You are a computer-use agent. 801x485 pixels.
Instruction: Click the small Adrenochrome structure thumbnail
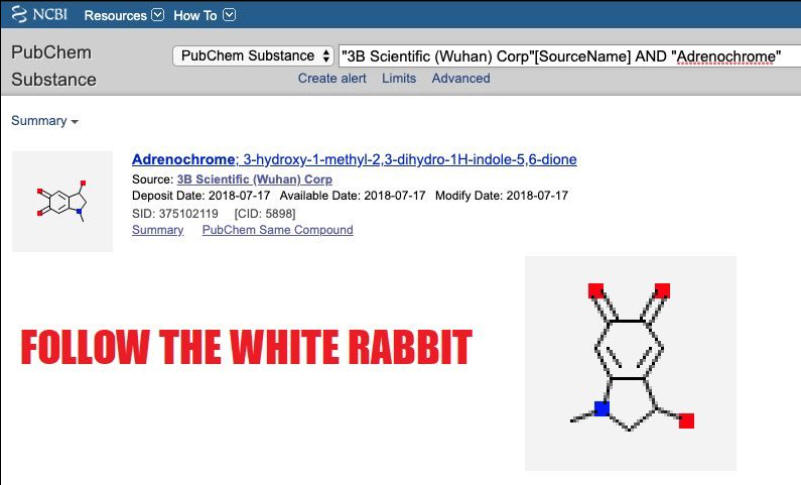click(x=62, y=201)
